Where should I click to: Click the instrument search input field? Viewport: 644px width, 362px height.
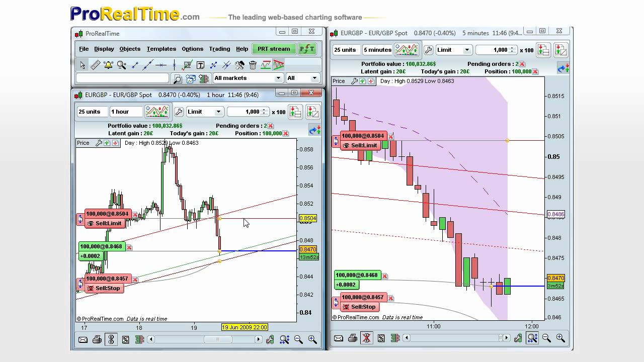click(122, 78)
